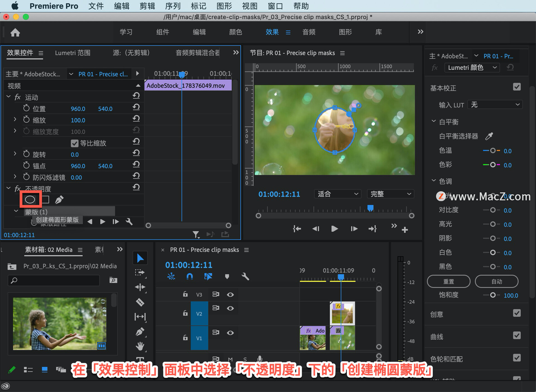Expand the Scale parameter
Viewport: 536px width, 392px height.
15,119
